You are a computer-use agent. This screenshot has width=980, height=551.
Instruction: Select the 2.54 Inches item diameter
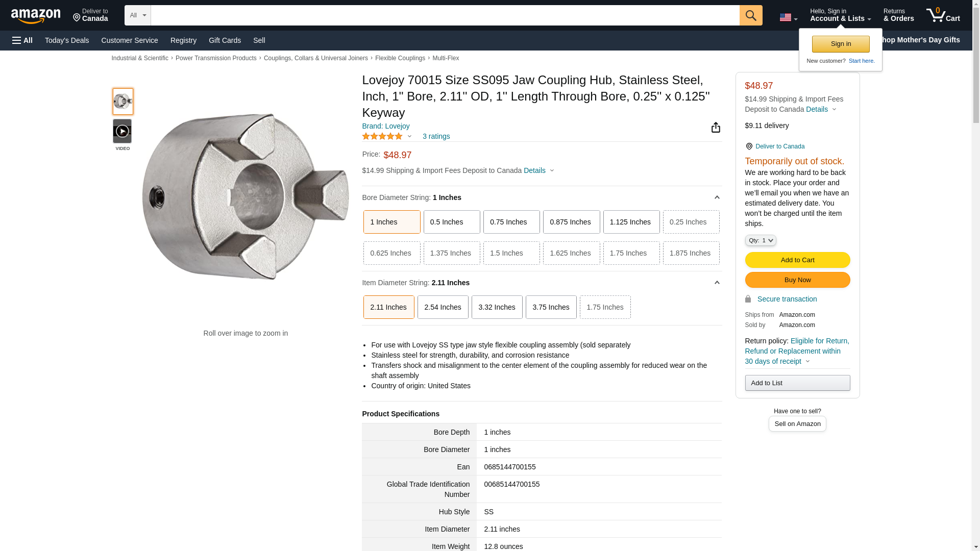442,307
